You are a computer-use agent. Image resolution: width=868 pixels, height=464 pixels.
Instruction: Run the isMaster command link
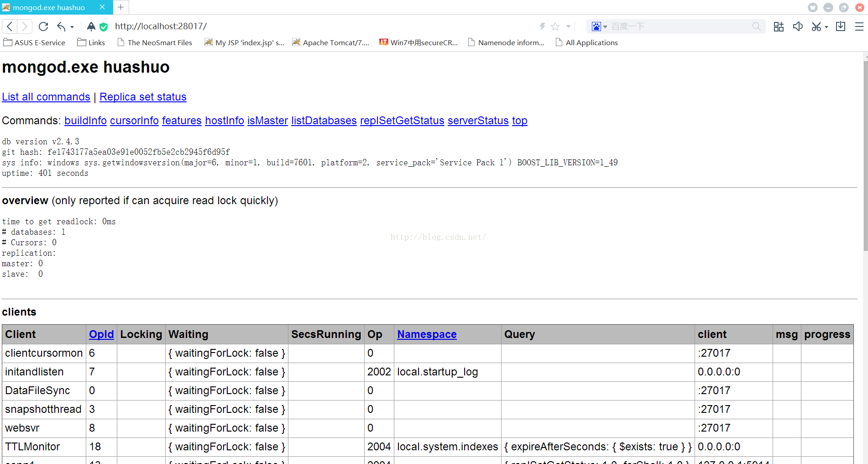267,121
